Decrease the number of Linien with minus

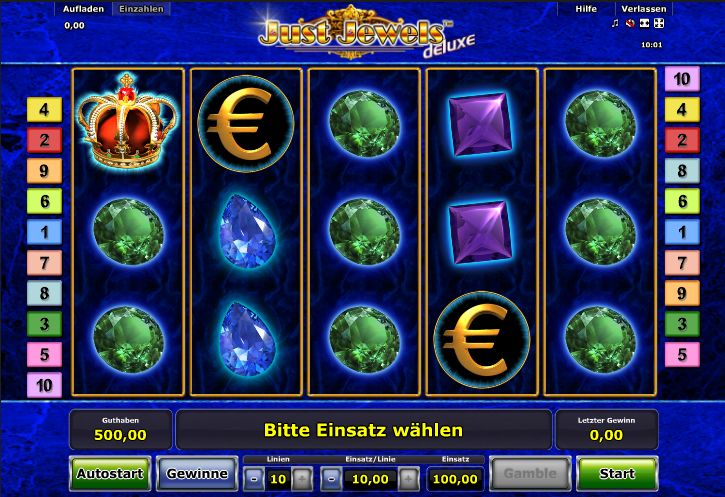click(x=254, y=479)
